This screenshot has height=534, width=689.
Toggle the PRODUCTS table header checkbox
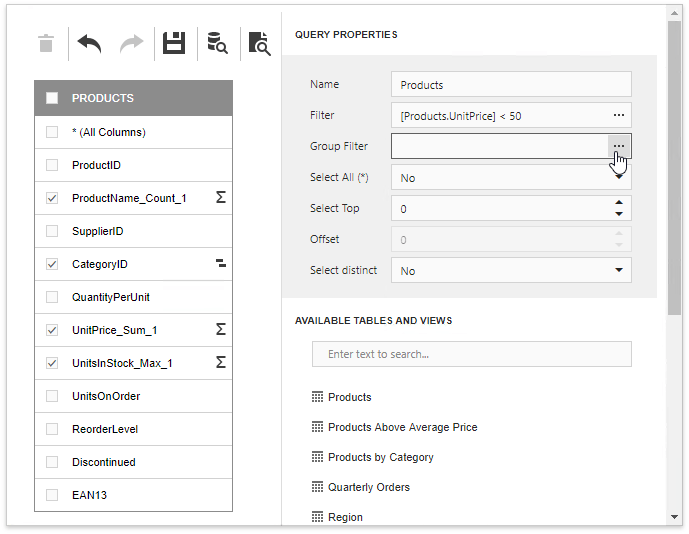52,98
